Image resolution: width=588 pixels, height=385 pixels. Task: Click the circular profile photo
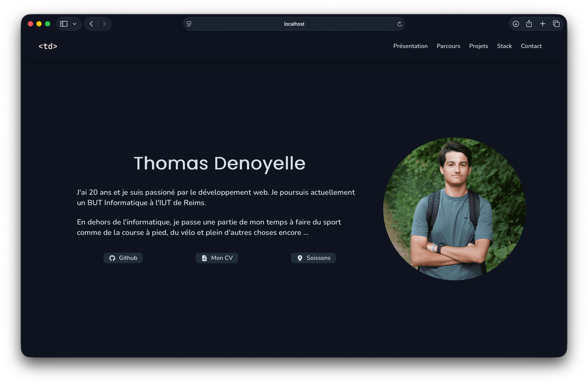coord(454,209)
